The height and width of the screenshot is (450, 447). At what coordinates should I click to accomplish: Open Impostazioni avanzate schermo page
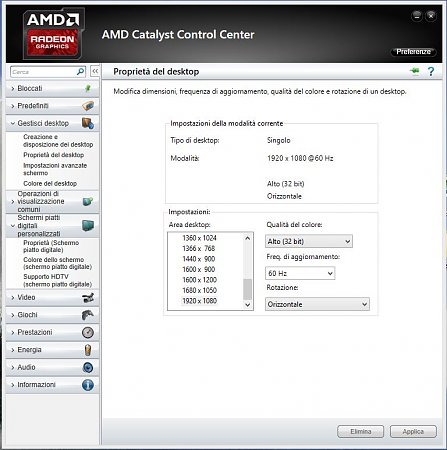click(55, 169)
